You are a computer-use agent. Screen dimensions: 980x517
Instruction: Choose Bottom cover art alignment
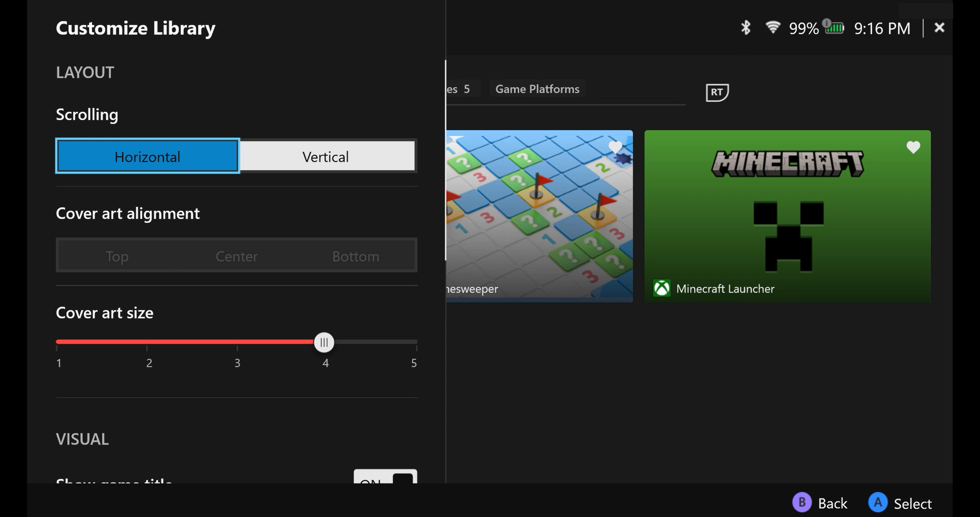[x=355, y=256]
